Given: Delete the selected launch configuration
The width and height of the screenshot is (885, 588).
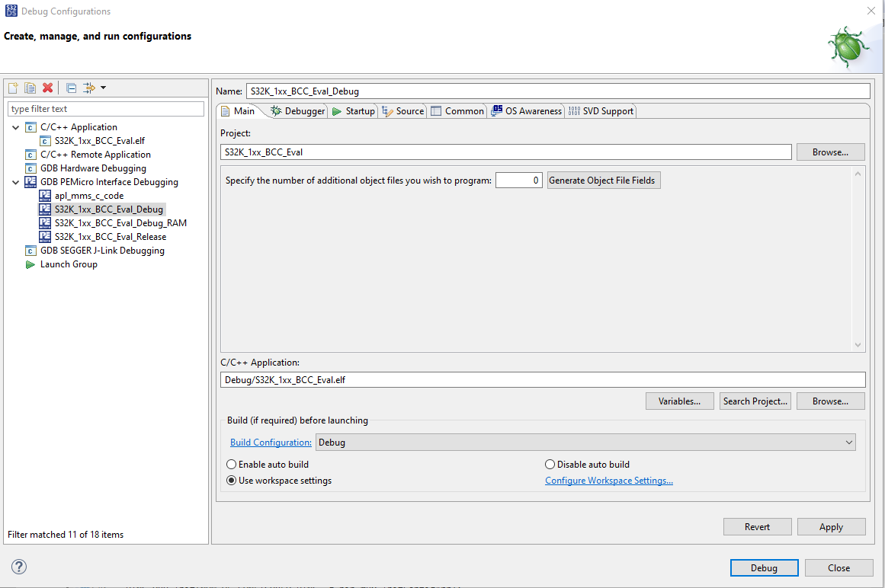Looking at the screenshot, I should pyautogui.click(x=47, y=88).
